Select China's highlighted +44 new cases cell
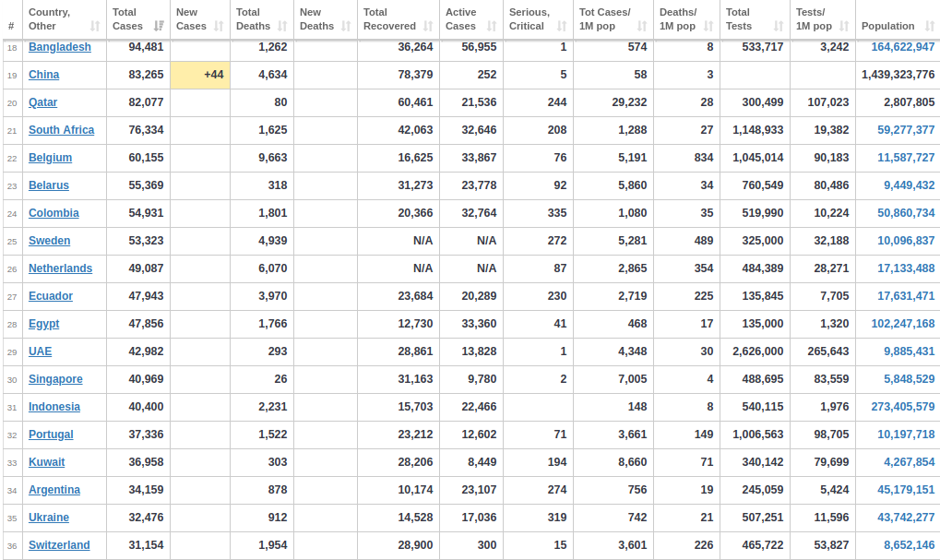Image resolution: width=940 pixels, height=560 pixels. point(200,75)
